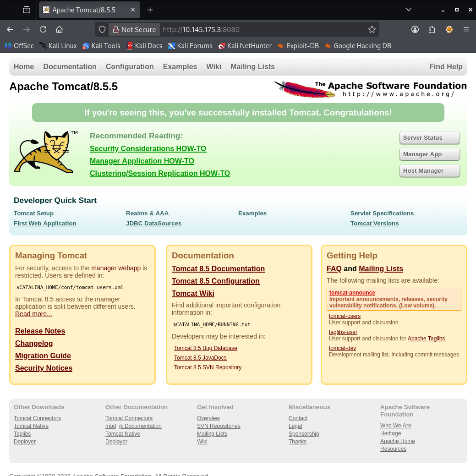
Task: Open Configuration in the Tomcat nav bar
Action: 130,66
